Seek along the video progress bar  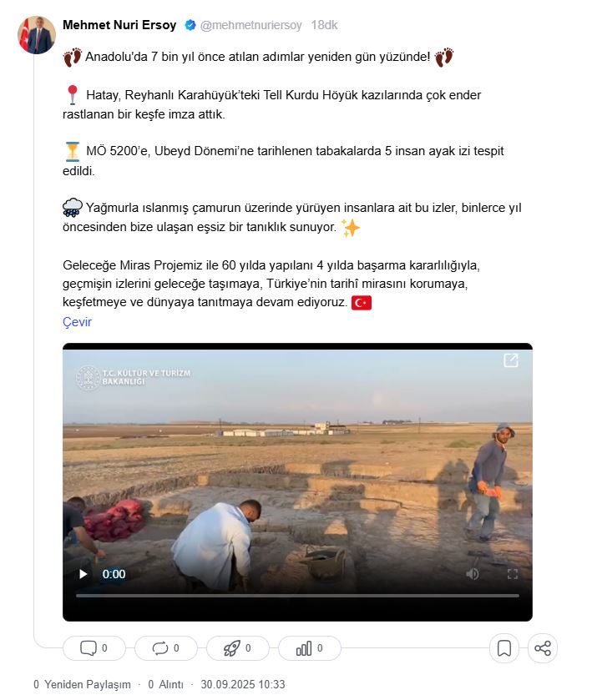(297, 596)
